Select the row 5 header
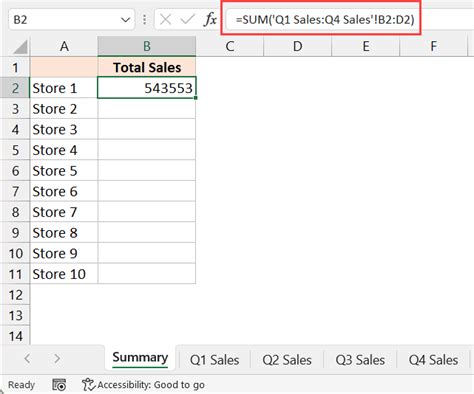This screenshot has height=394, width=474. click(x=15, y=150)
